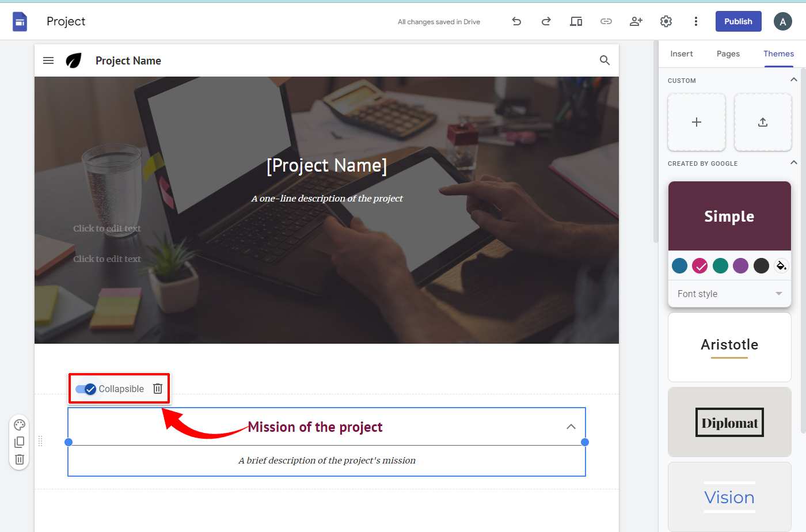Collapse the CUSTOM themes section

pyautogui.click(x=794, y=79)
